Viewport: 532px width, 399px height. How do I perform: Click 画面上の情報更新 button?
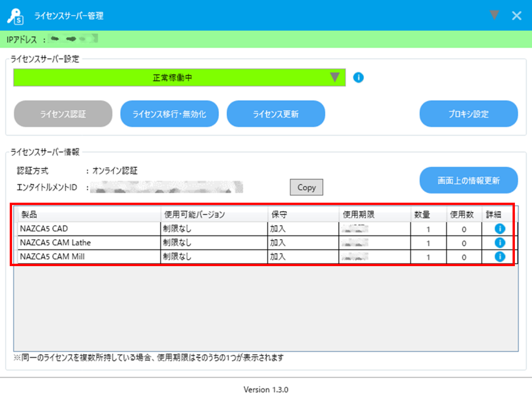469,180
